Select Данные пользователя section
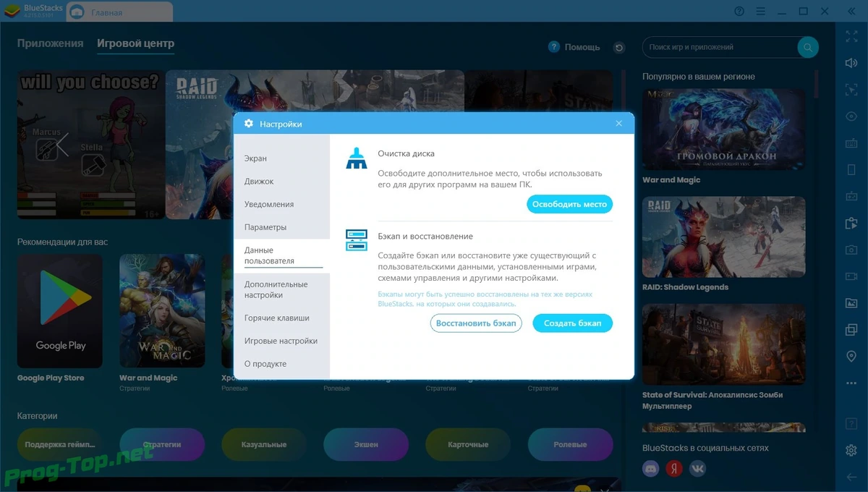 point(281,256)
